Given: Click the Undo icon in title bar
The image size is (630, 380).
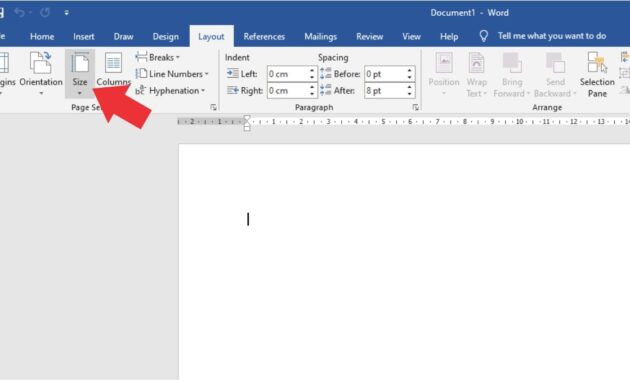Looking at the screenshot, I should (x=19, y=12).
